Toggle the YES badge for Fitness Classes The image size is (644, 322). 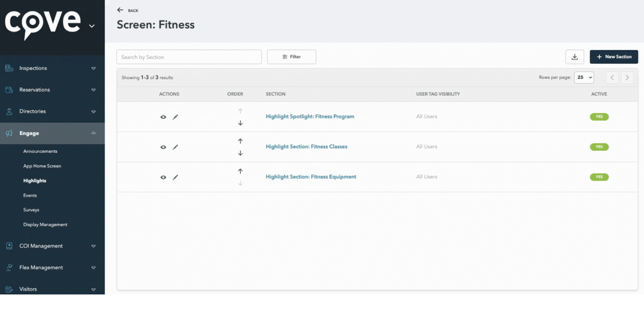[x=599, y=147]
